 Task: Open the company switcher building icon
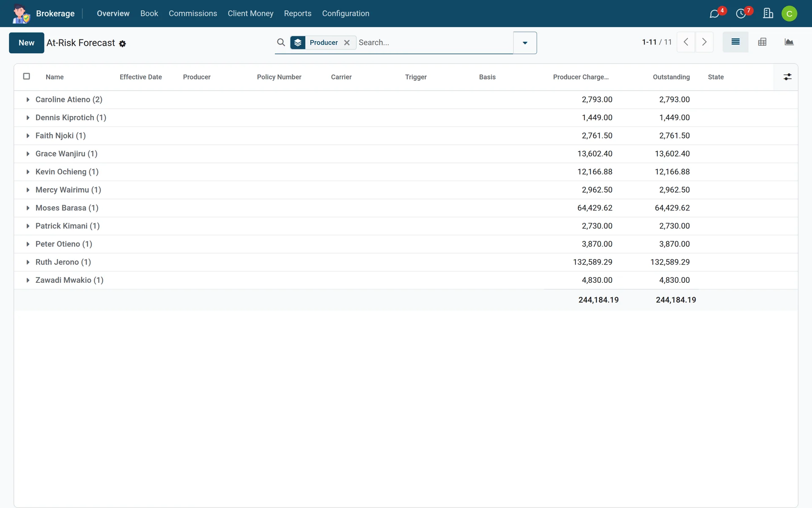tap(768, 14)
